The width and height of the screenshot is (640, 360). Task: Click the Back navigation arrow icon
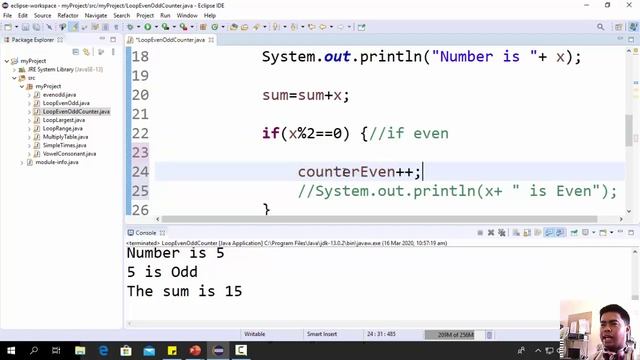click(322, 27)
